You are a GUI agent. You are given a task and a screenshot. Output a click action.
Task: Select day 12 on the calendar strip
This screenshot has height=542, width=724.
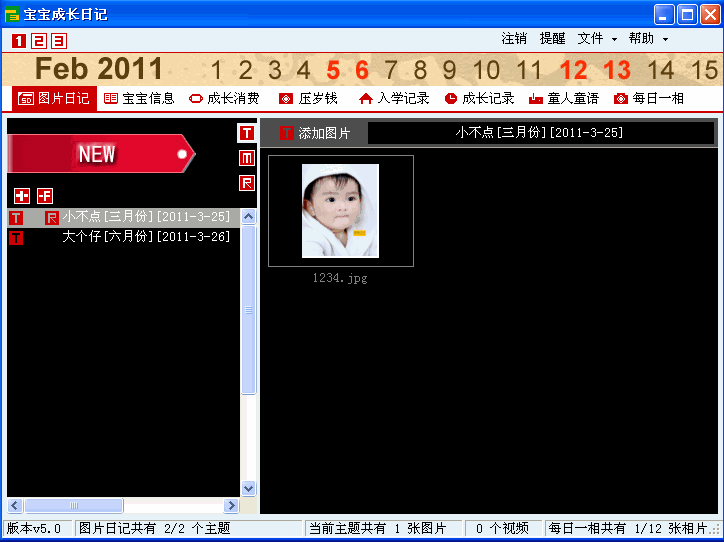(x=573, y=70)
